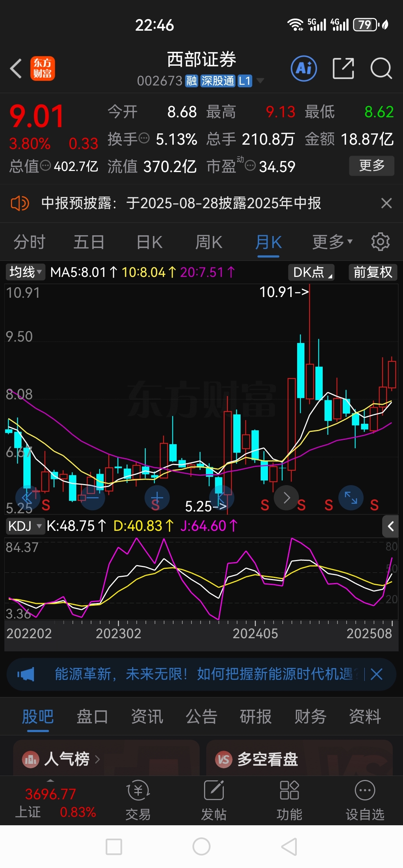Open the 均线 indicator dropdown
403x868 pixels.
pyautogui.click(x=25, y=272)
